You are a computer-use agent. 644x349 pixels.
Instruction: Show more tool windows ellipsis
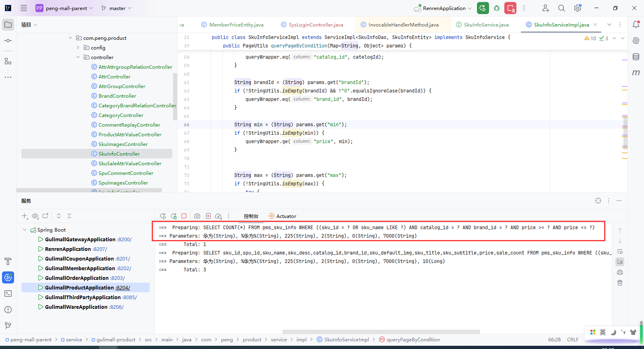[8, 77]
